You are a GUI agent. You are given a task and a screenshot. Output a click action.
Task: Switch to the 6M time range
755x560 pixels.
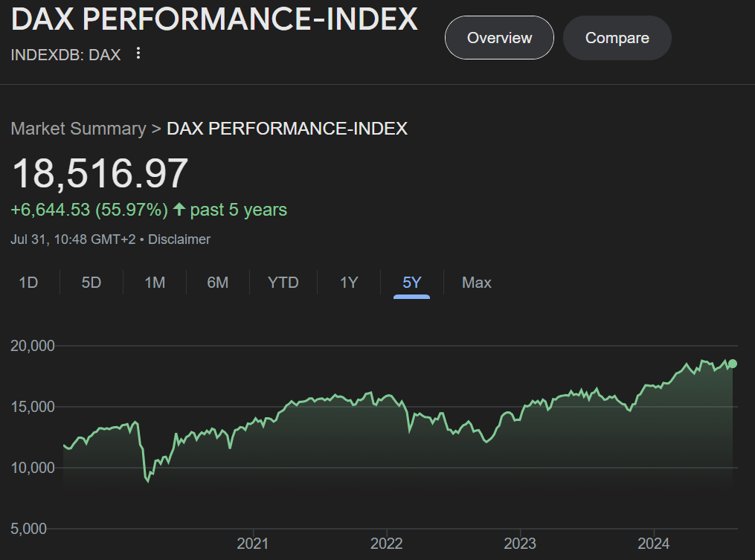218,283
